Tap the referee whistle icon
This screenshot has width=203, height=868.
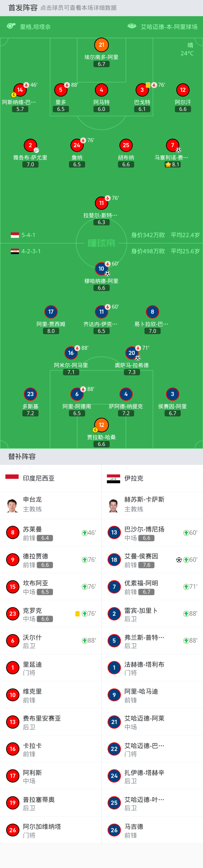[11, 26]
